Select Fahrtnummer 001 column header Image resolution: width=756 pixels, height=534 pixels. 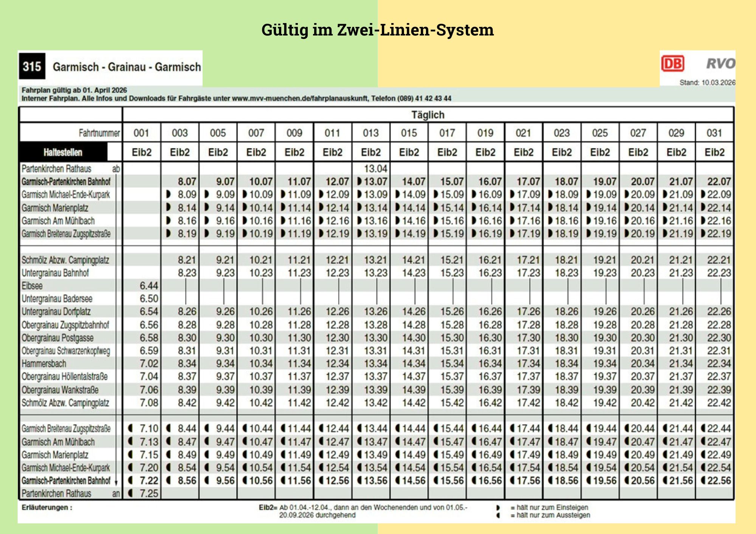141,133
